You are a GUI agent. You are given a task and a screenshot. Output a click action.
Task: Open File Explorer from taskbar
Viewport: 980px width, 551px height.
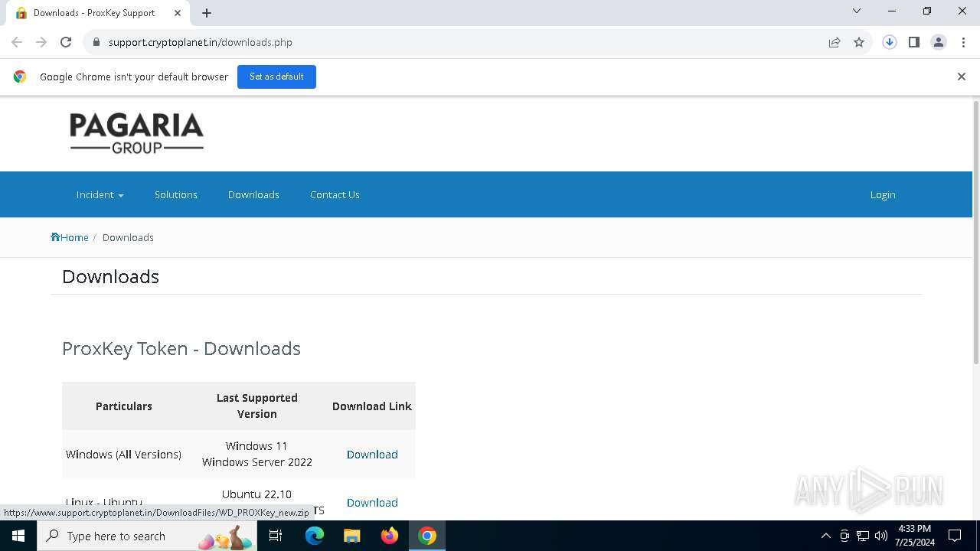(351, 536)
